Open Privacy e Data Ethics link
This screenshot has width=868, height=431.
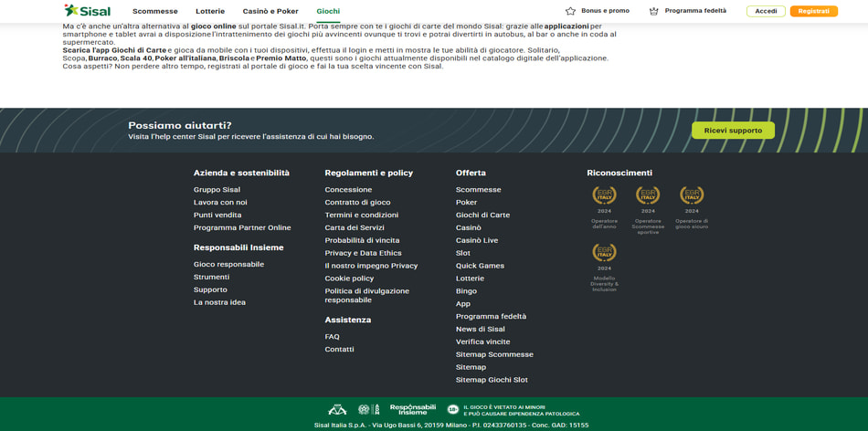(363, 254)
